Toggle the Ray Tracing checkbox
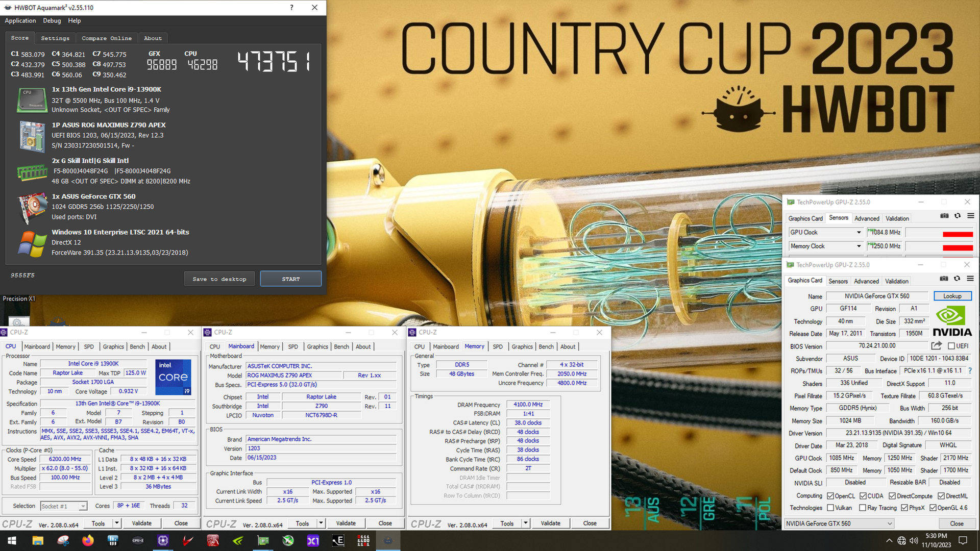Screen dimensions: 980x551 coord(863,508)
